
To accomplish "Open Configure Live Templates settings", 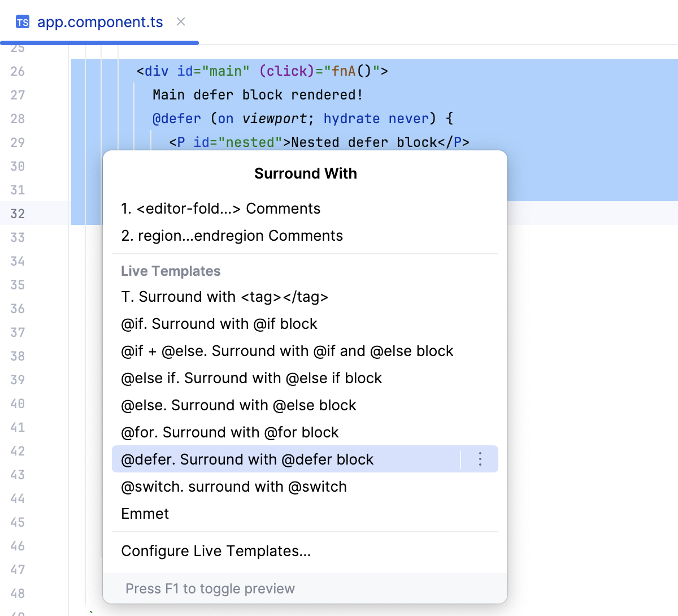I will point(215,551).
